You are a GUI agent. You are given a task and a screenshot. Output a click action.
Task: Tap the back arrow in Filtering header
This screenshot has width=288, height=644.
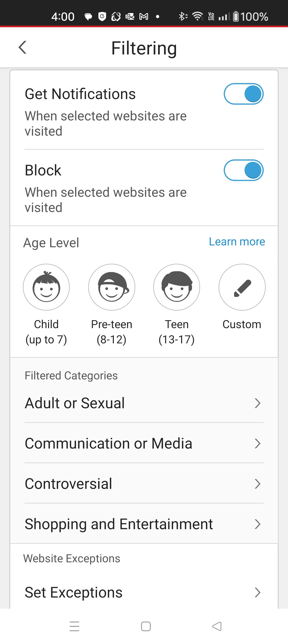point(23,48)
